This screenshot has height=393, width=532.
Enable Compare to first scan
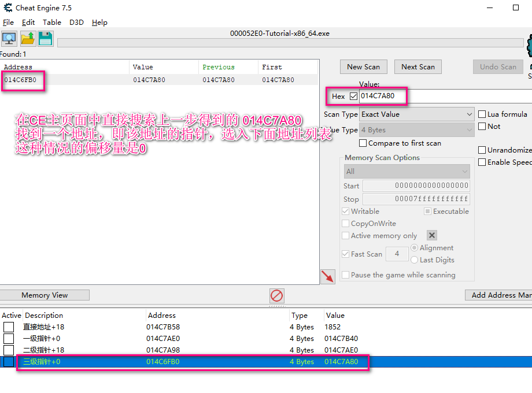(x=363, y=143)
